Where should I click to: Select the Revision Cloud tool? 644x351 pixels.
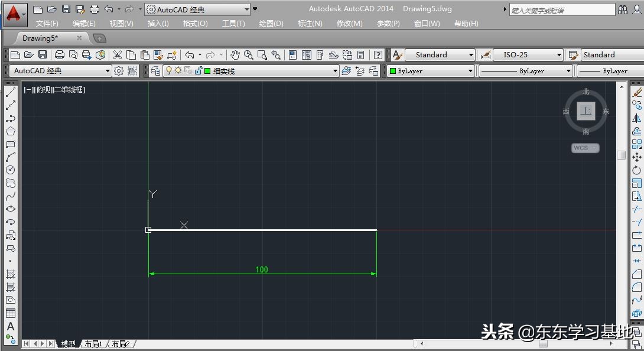point(11,183)
